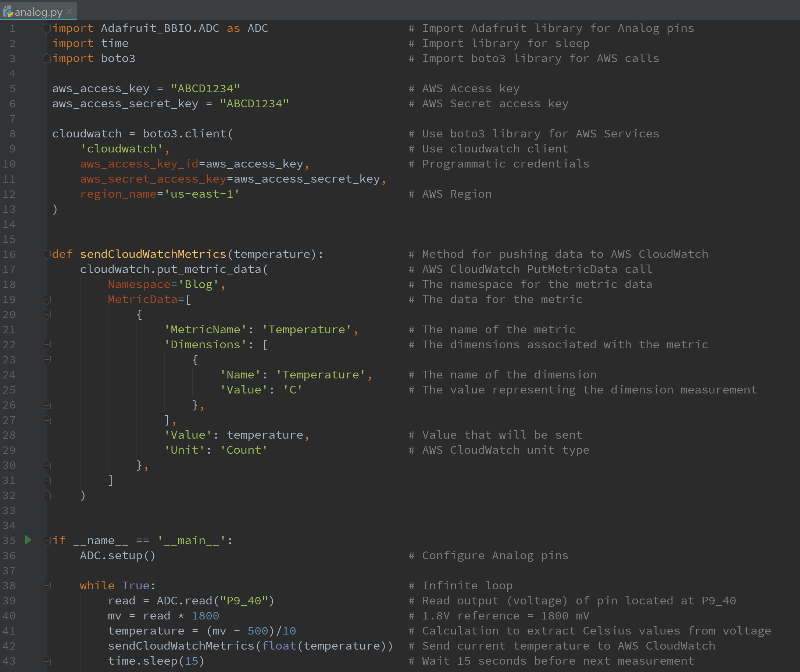The width and height of the screenshot is (800, 672).
Task: Click on ADC.setup() call
Action: pos(118,556)
